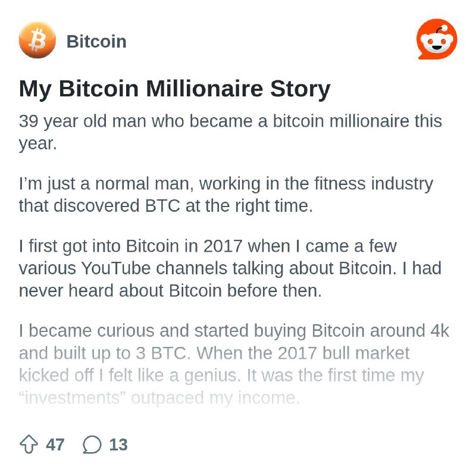Click the word YouTube in post body
The image size is (476, 476).
pos(115,268)
